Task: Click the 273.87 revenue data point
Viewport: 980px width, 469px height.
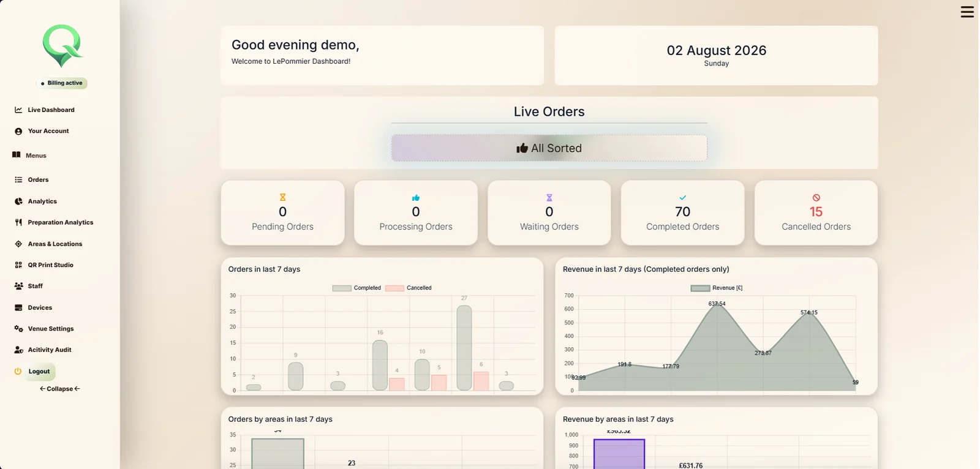Action: pos(763,353)
